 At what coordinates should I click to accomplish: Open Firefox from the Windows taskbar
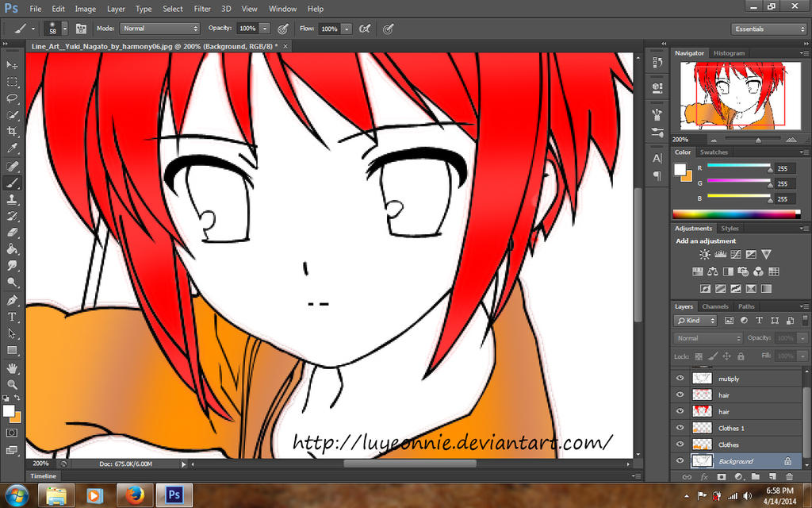[132, 495]
